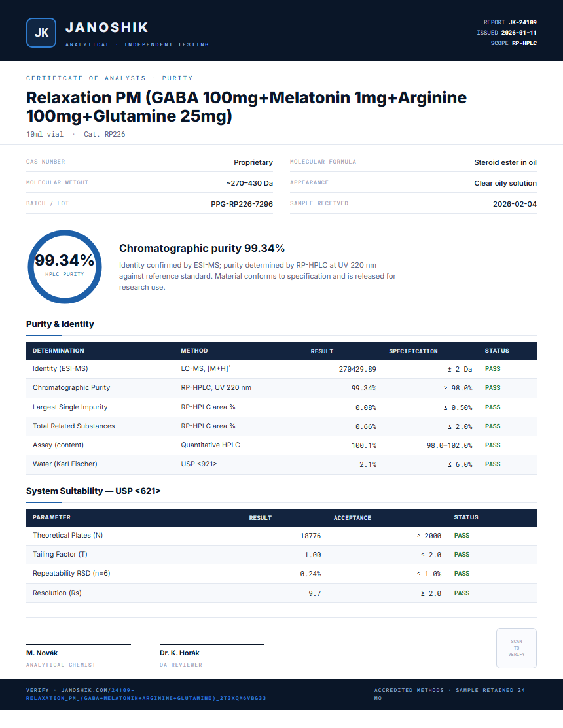563x728 pixels.
Task: Open the Janoshik verify link in the footer
Action: tap(146, 694)
